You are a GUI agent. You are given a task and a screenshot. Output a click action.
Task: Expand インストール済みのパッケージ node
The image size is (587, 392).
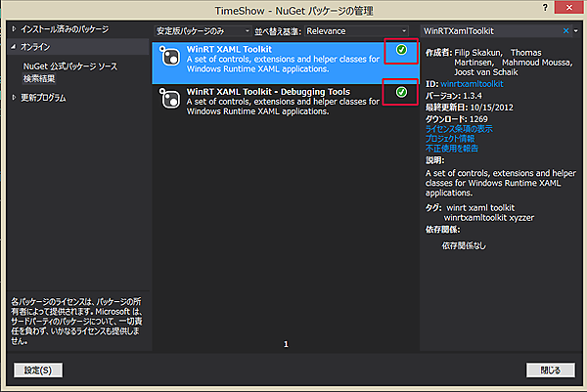[x=14, y=28]
